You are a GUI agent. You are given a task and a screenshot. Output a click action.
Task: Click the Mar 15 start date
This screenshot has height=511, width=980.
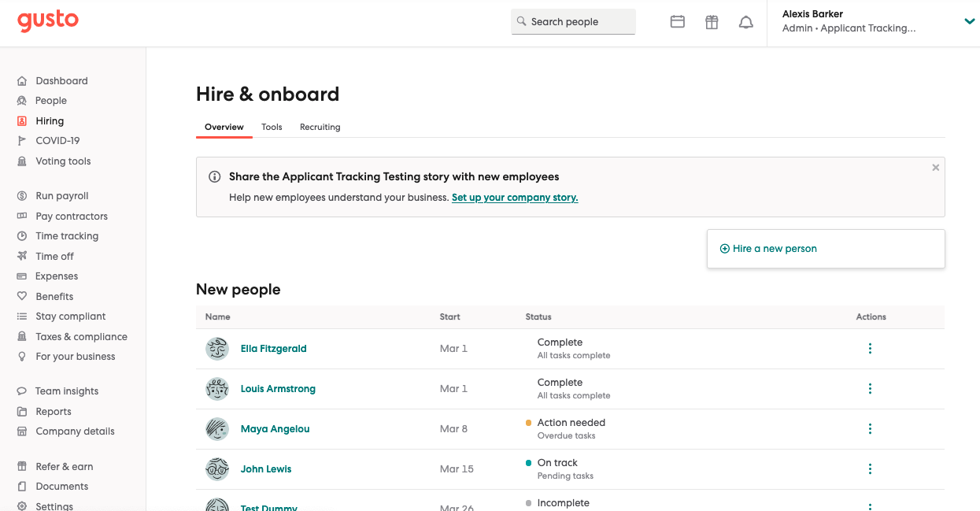pos(457,469)
